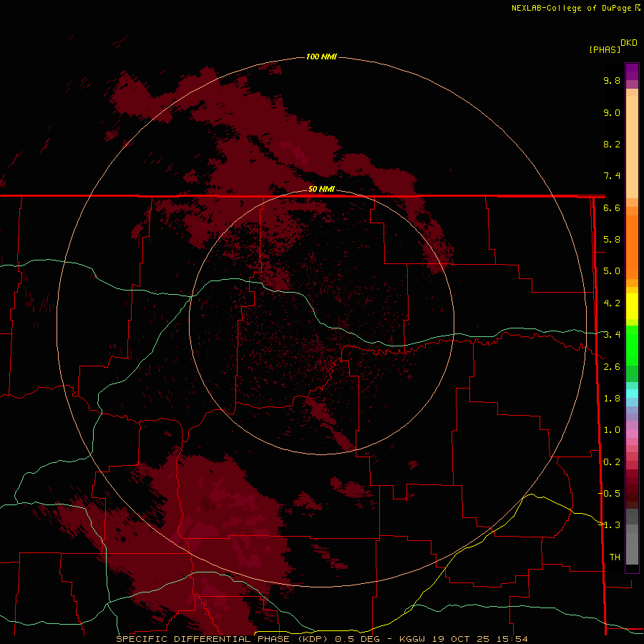This screenshot has width=644, height=644.
Task: Click the cyan segment of color bar
Action: click(632, 394)
